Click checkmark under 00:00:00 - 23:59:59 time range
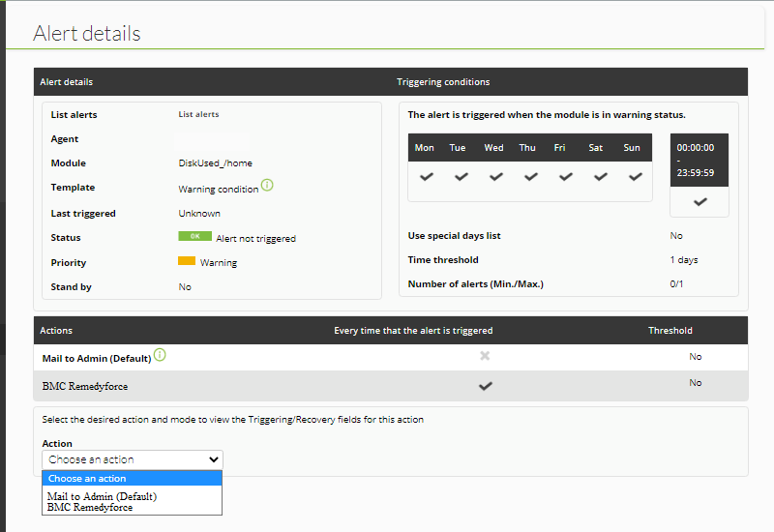Screen dimensions: 774x532 pyautogui.click(x=700, y=202)
